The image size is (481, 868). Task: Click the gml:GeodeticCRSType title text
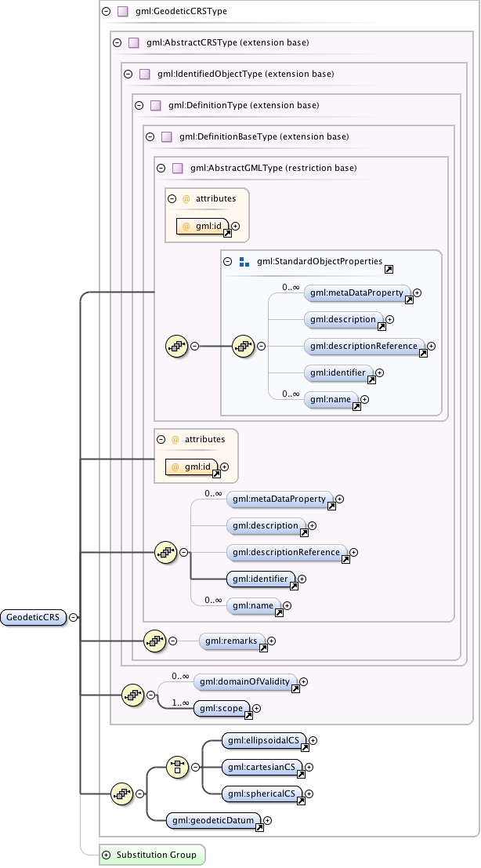tap(181, 11)
